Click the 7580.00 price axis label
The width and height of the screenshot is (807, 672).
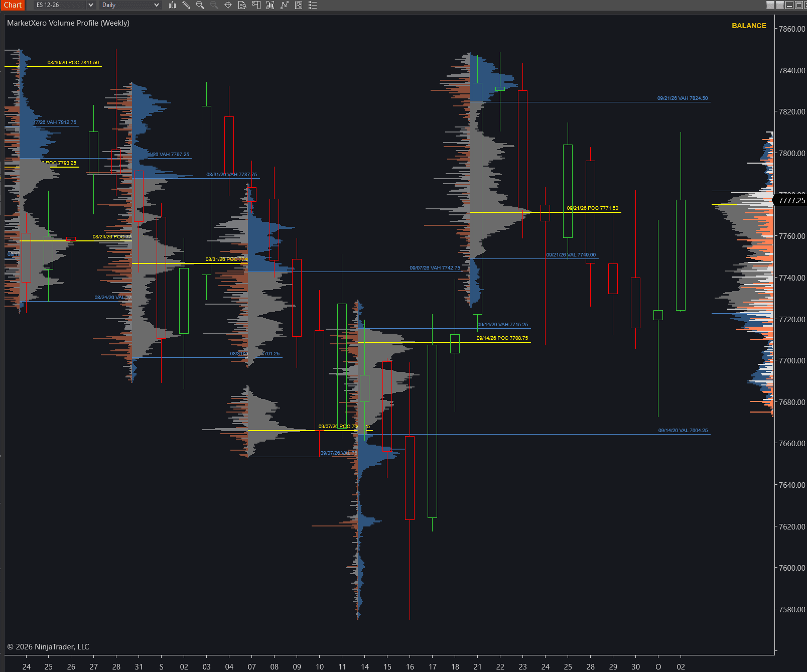point(791,610)
